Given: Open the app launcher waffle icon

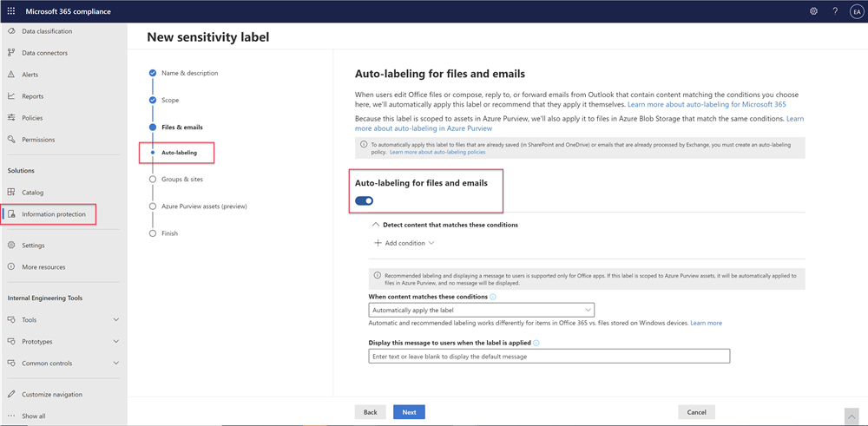Looking at the screenshot, I should point(11,11).
